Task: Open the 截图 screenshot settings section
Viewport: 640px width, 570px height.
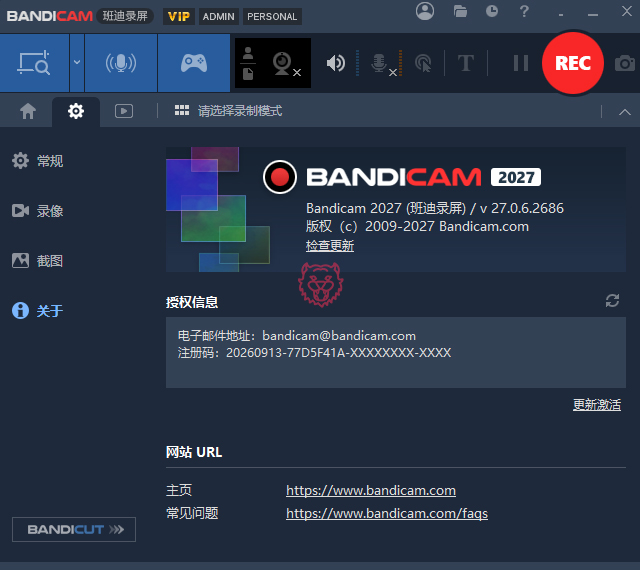Action: click(x=38, y=261)
